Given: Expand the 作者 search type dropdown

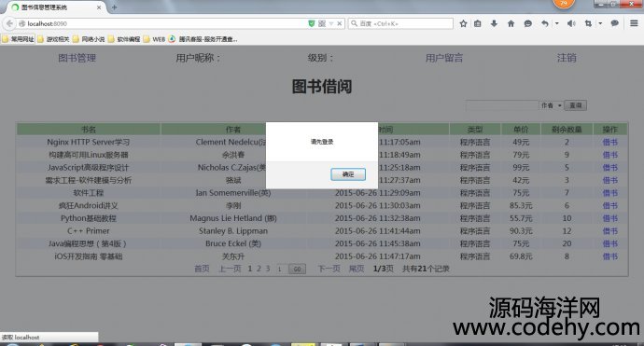Looking at the screenshot, I should coord(552,105).
